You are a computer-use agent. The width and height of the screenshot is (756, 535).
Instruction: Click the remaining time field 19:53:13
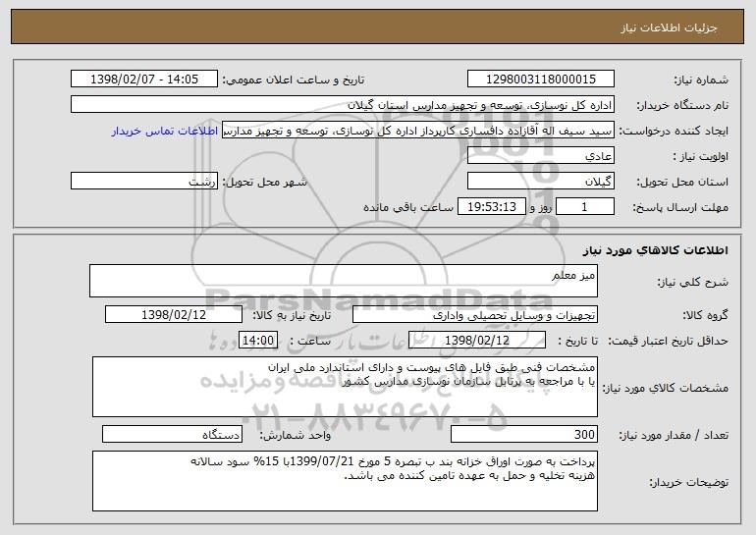click(491, 207)
